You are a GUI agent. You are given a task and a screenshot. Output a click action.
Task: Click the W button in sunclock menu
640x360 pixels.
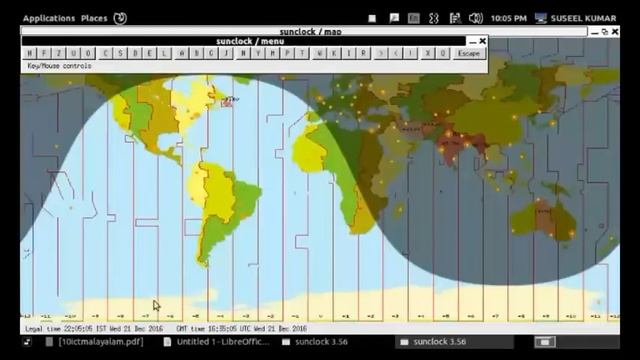(x=320, y=53)
